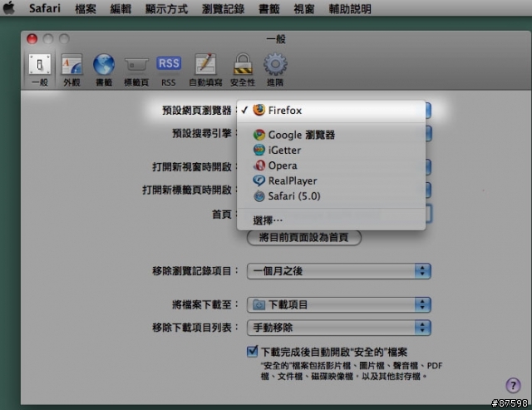Choose Google 瀏覽器 from the browser list
The image size is (532, 410).
pyautogui.click(x=331, y=135)
